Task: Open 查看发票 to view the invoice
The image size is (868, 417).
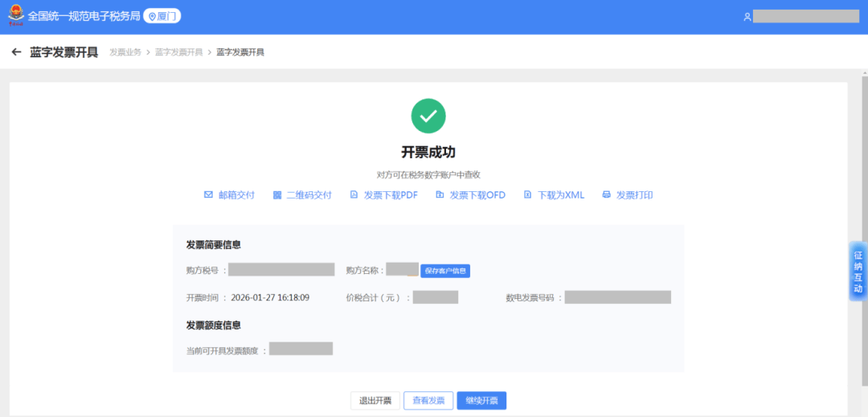Action: (428, 401)
